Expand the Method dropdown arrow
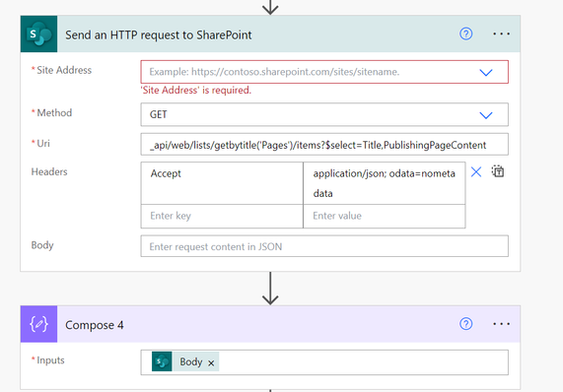 point(486,115)
